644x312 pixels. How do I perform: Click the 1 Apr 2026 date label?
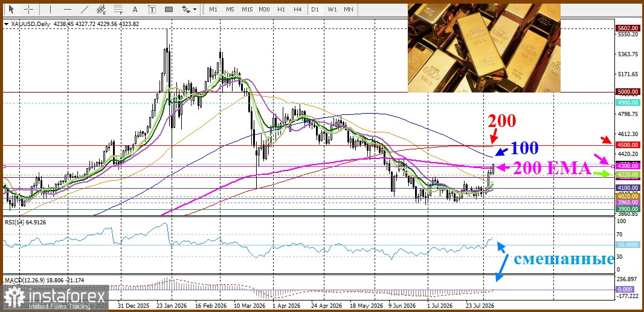coord(287,306)
